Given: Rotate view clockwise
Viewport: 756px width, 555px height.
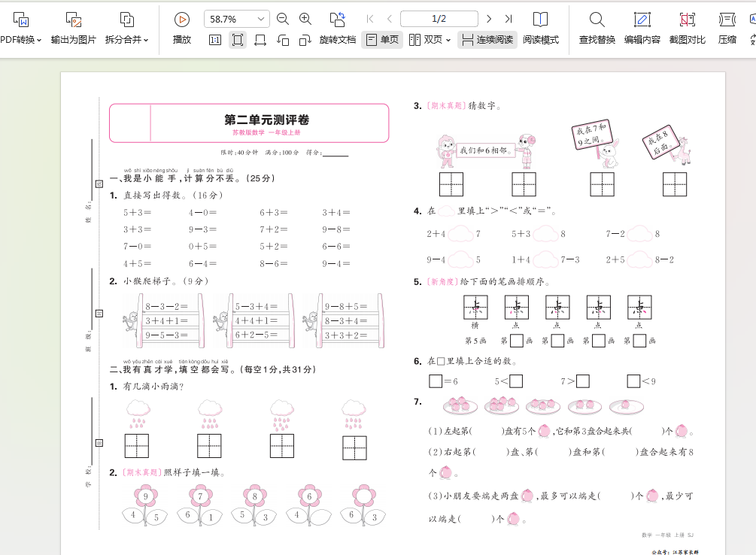Looking at the screenshot, I should [305, 40].
